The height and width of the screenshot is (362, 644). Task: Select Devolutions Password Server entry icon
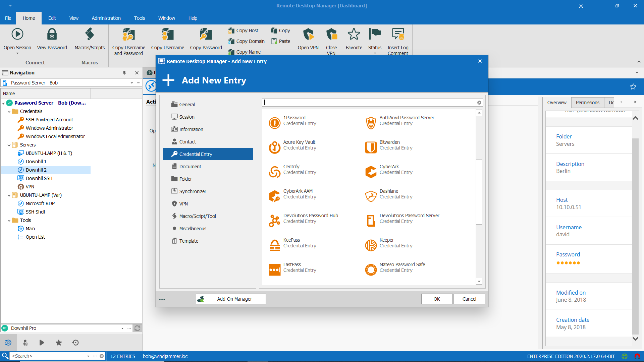pyautogui.click(x=371, y=221)
